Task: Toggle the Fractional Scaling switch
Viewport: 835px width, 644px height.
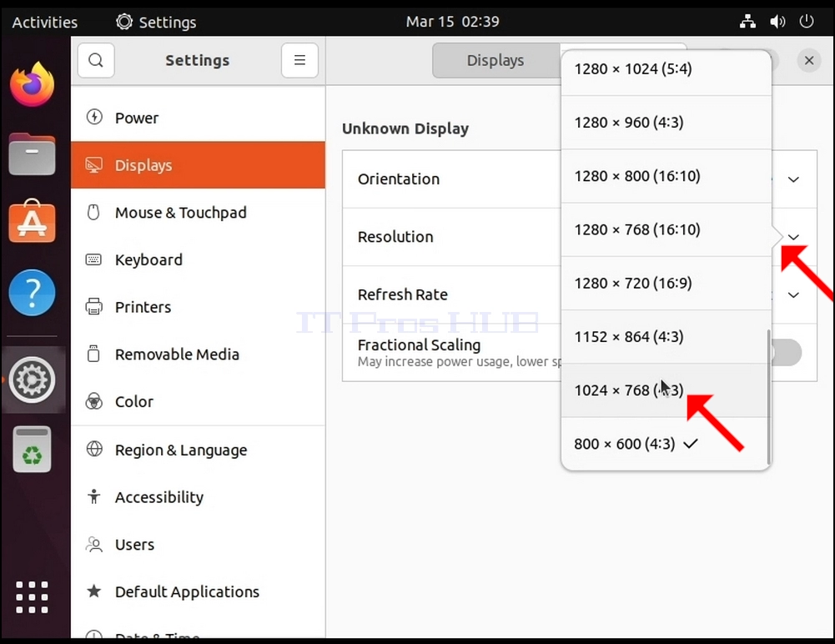Action: click(x=786, y=352)
